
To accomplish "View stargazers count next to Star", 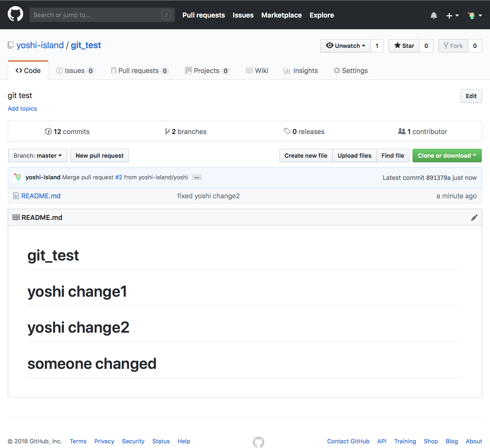I will [x=426, y=46].
